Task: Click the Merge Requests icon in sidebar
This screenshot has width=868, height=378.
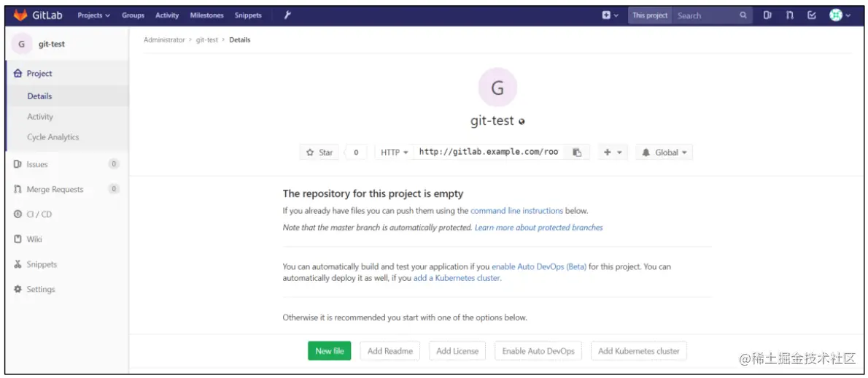Action: click(x=18, y=189)
